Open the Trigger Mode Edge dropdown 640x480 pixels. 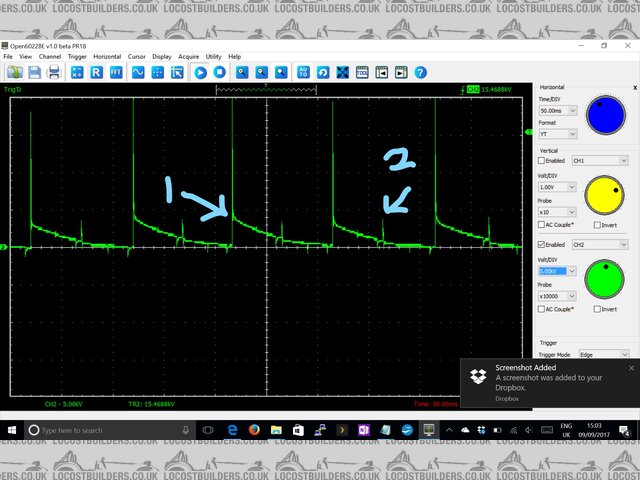[x=601, y=354]
